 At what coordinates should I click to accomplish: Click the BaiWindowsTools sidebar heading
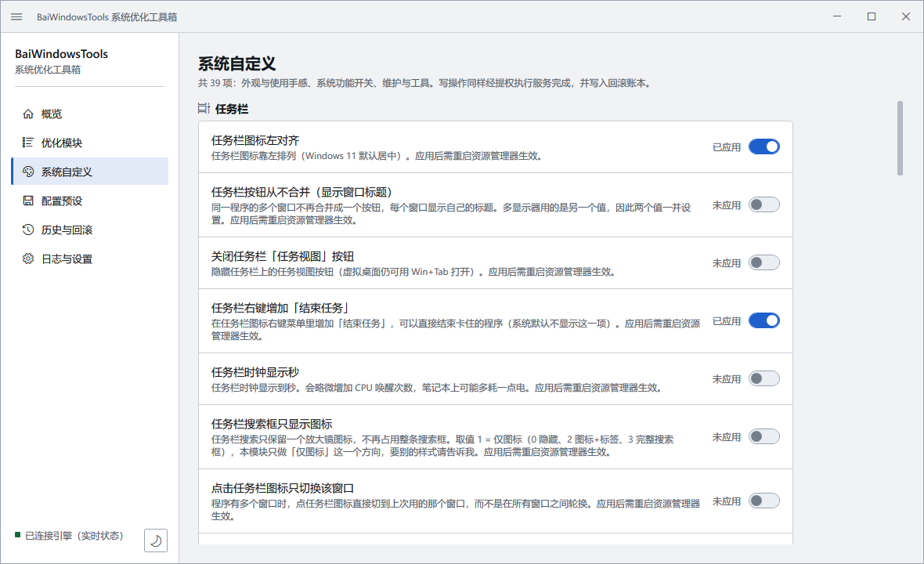61,53
